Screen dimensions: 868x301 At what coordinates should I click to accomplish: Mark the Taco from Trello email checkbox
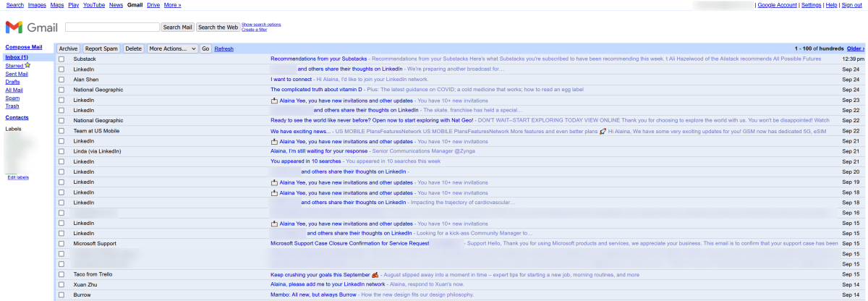pyautogui.click(x=61, y=275)
